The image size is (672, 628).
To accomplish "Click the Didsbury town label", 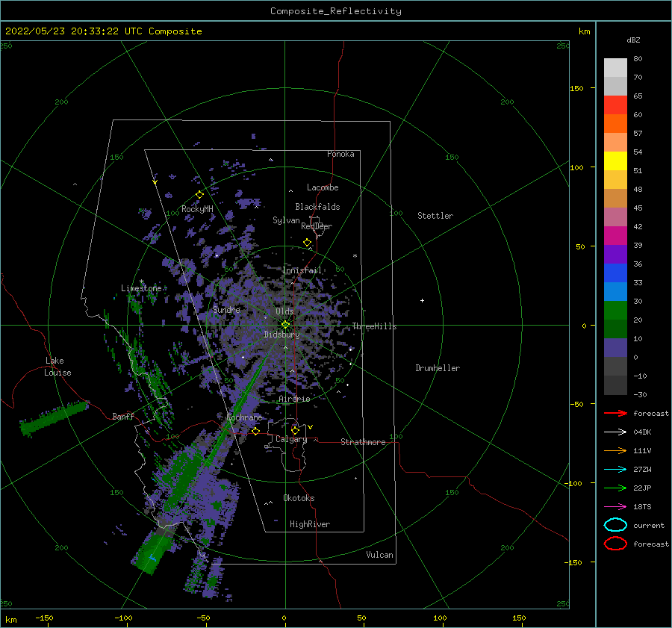I will coord(282,335).
